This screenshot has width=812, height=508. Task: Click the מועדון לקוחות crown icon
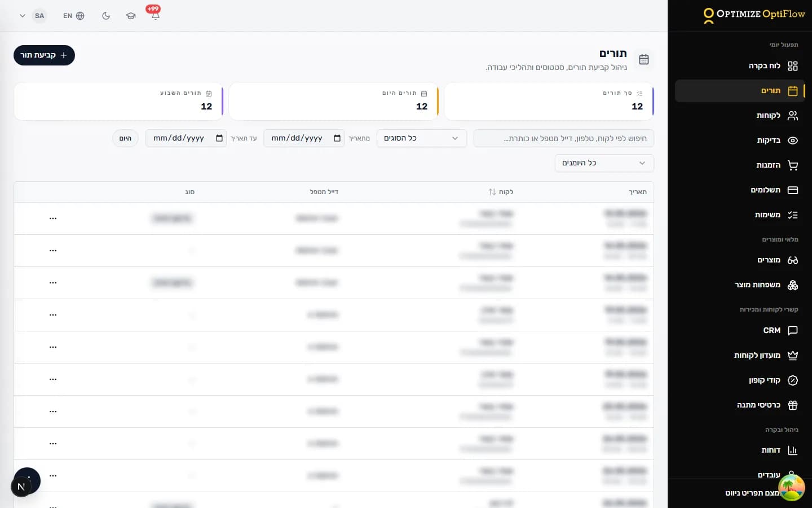coord(793,356)
